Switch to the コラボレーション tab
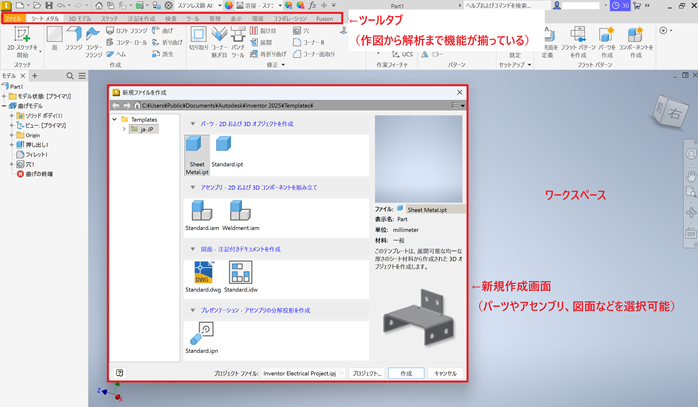The height and width of the screenshot is (407, 698). pyautogui.click(x=290, y=19)
